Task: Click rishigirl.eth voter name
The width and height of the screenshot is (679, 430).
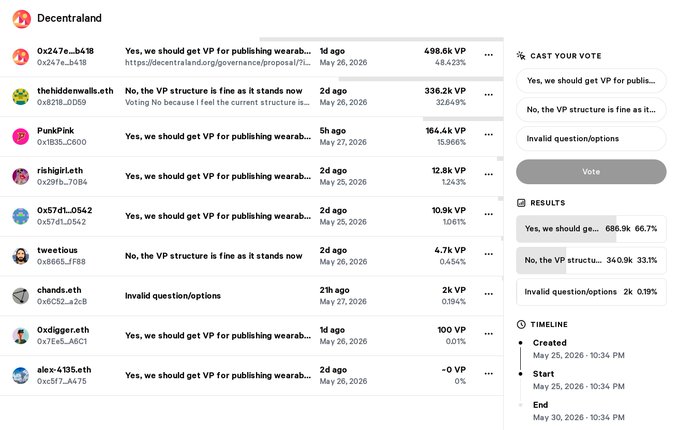Action: coord(60,171)
